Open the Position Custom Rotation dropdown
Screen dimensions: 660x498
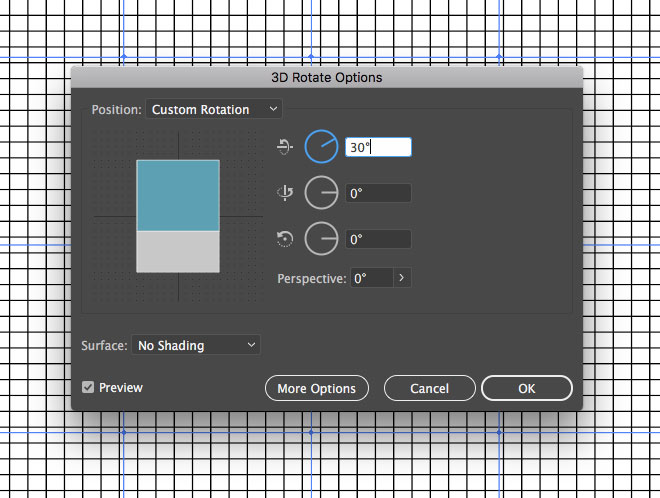[x=214, y=109]
